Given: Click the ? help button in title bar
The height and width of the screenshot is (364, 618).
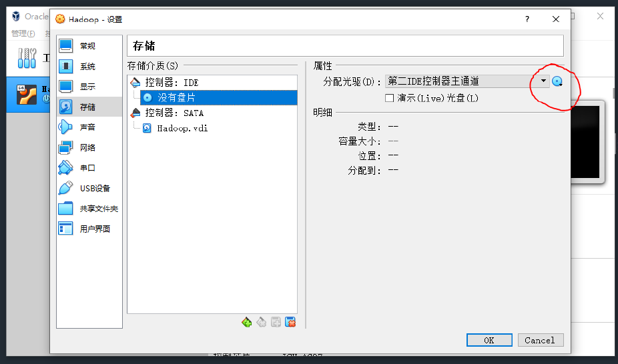Looking at the screenshot, I should point(527,19).
